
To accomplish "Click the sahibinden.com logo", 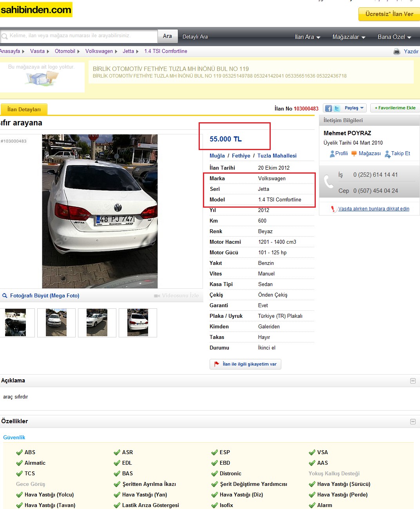I will [36, 10].
